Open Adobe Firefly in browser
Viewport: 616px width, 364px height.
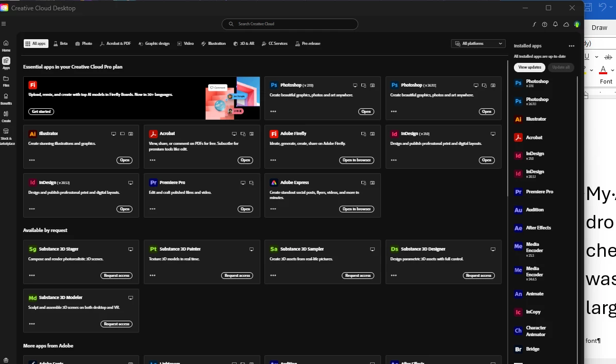357,160
